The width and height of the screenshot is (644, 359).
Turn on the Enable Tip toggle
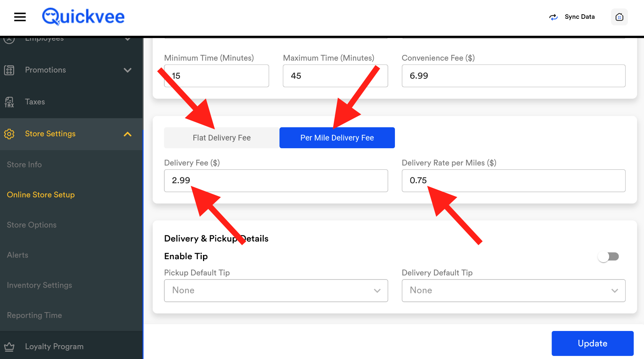coord(608,256)
